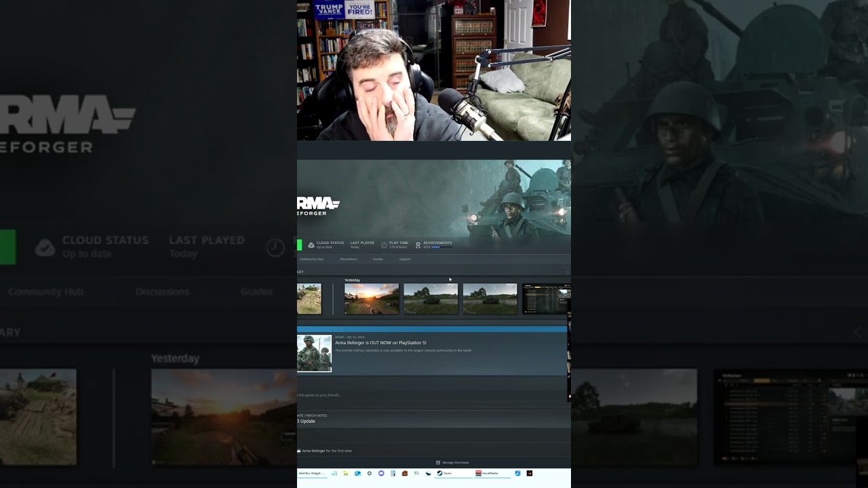Open the black orange taskbar icon
Screen dimensions: 868x488
(530, 473)
